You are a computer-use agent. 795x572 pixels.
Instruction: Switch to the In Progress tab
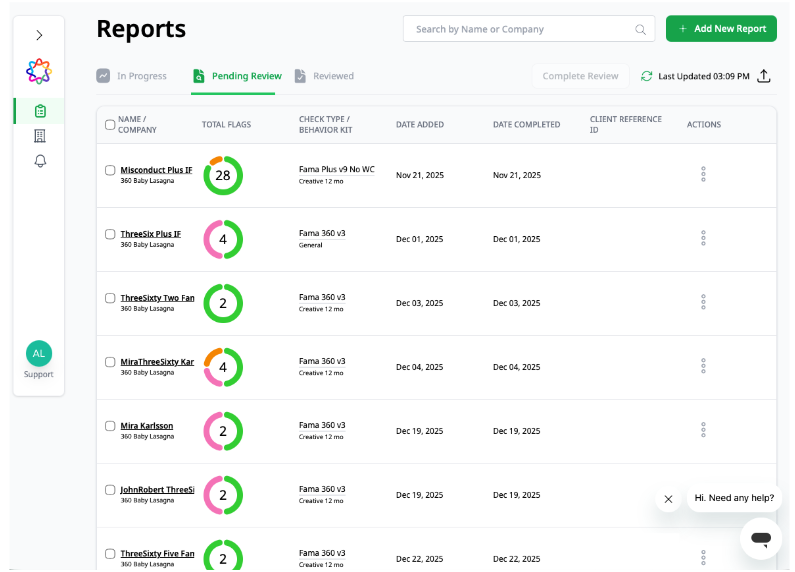[132, 76]
